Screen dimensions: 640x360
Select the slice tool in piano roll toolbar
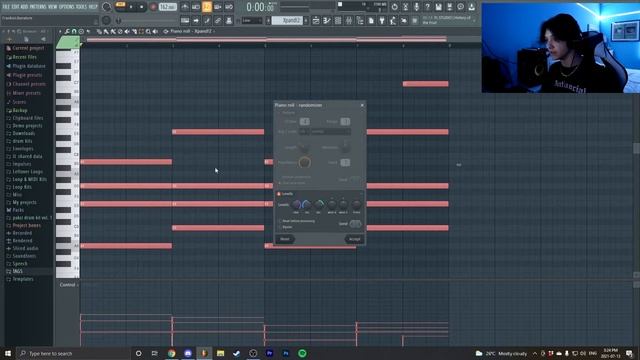134,31
